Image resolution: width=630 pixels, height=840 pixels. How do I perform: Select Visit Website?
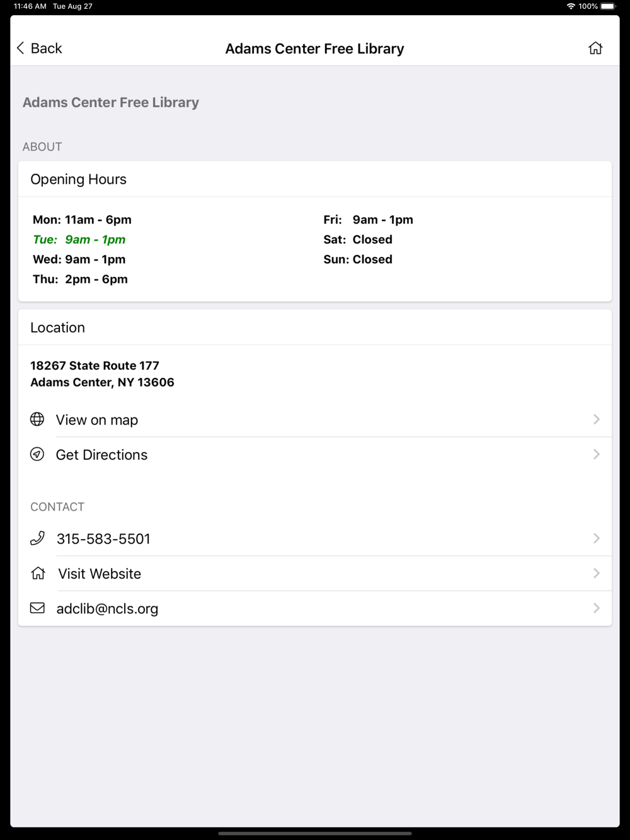click(315, 573)
